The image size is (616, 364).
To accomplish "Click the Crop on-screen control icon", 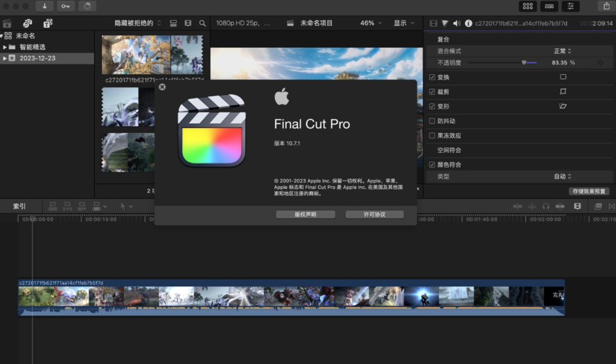I will pos(563,91).
